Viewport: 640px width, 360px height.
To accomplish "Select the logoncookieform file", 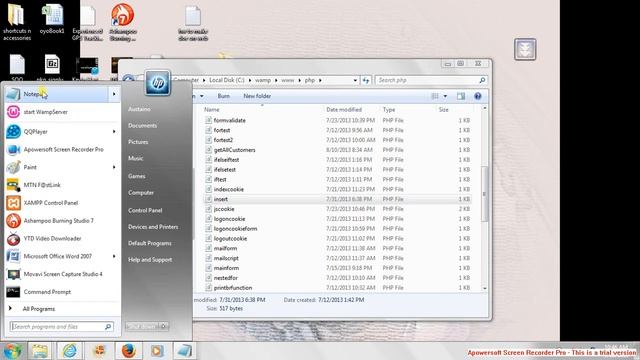I will 236,229.
